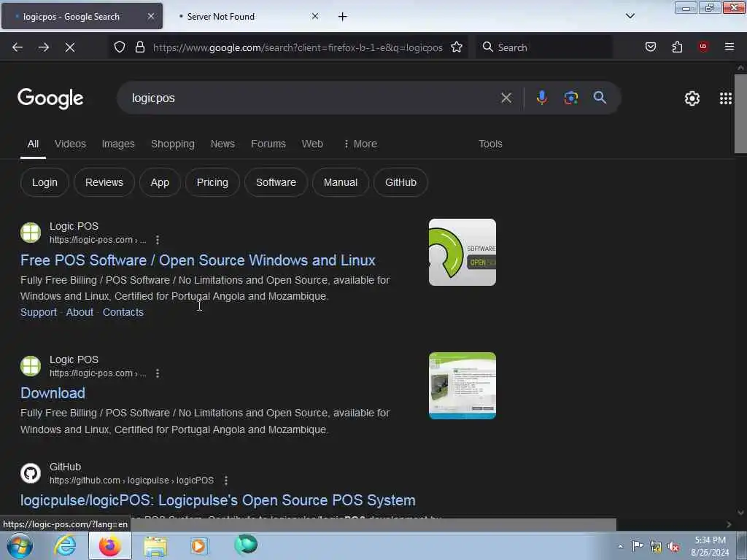Stop loading the current page
This screenshot has height=560, width=747.
[70, 47]
